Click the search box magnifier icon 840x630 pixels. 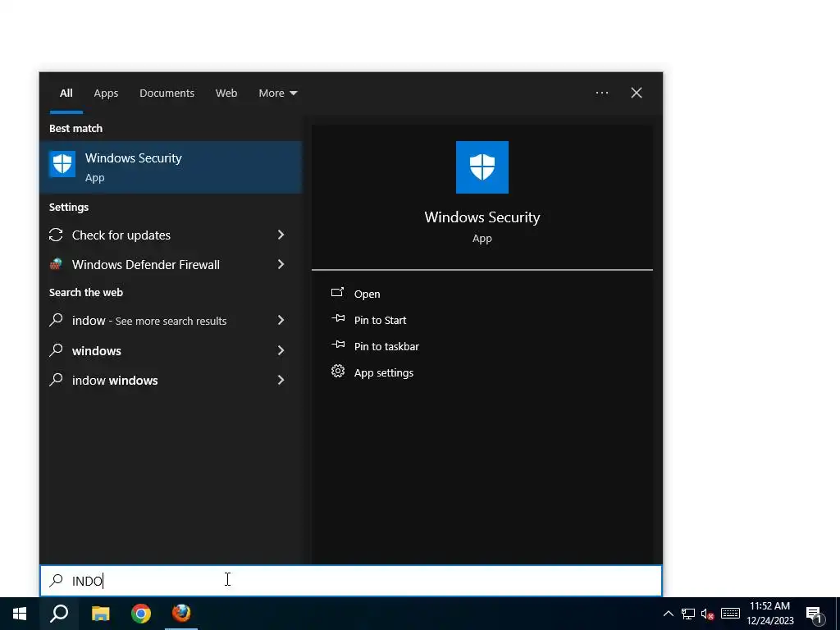[x=56, y=580]
